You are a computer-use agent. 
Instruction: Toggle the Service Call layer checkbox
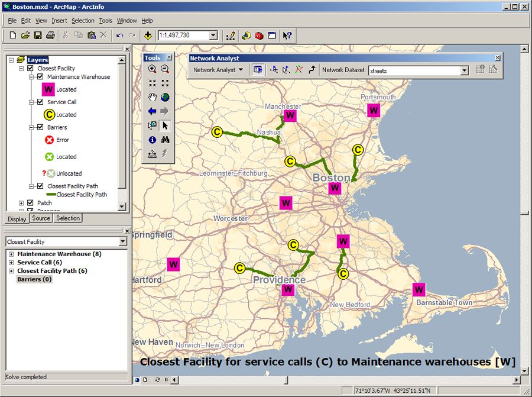[40, 102]
